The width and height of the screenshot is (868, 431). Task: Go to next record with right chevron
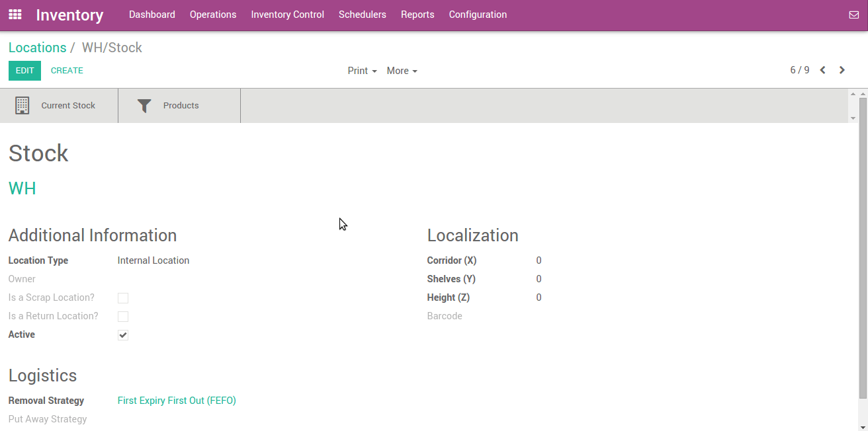[x=842, y=69]
